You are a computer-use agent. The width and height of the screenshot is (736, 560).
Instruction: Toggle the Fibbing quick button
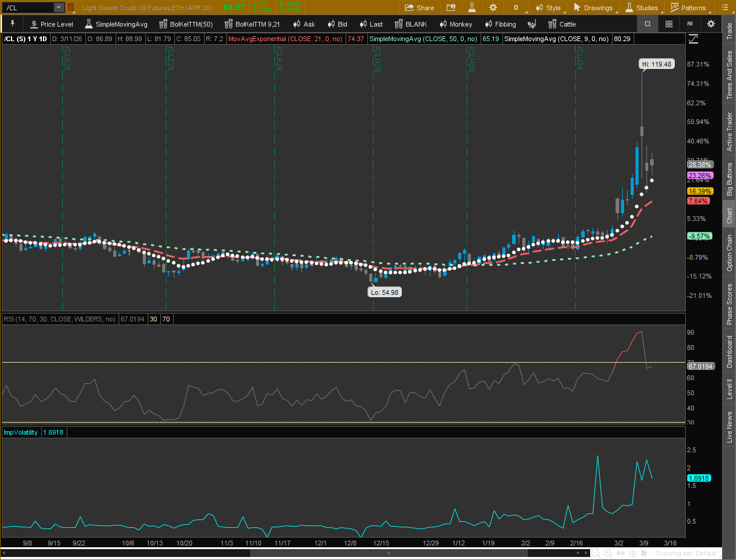tap(500, 24)
